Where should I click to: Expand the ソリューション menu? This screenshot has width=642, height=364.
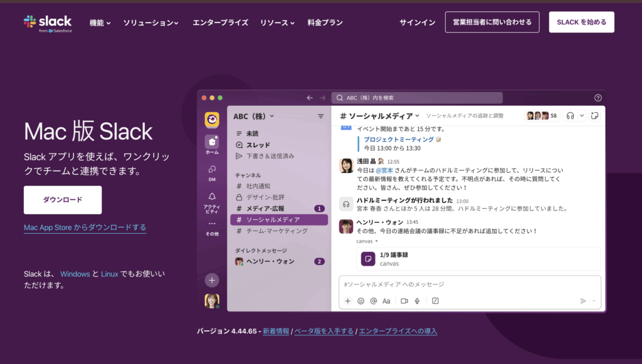coord(150,23)
